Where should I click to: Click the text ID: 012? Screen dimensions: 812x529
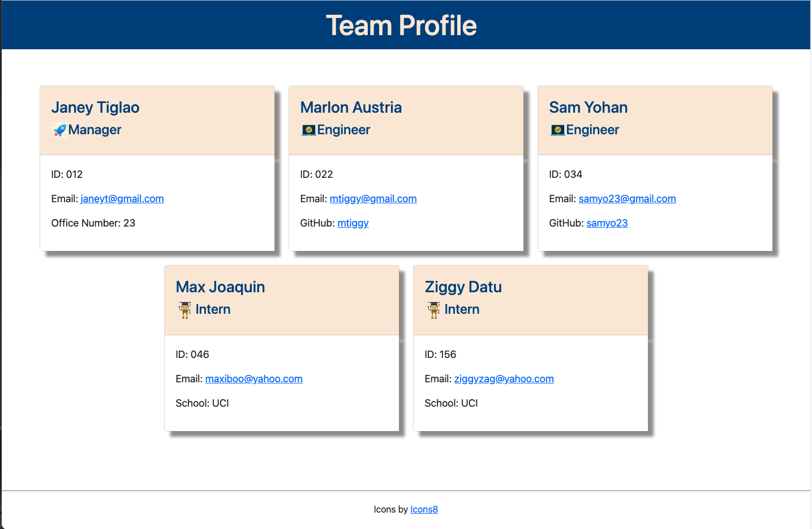point(67,174)
